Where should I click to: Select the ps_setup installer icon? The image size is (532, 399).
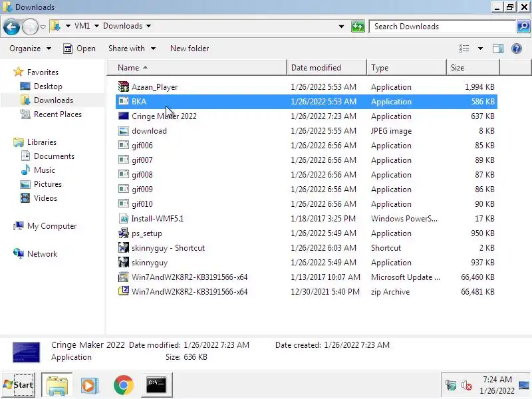(x=124, y=233)
